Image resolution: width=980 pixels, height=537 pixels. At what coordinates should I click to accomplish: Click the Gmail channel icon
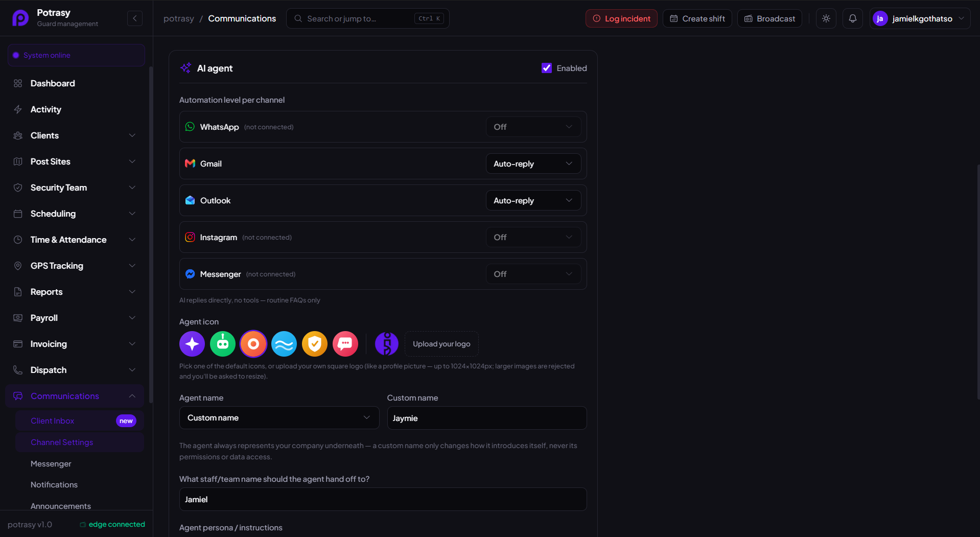pyautogui.click(x=190, y=164)
